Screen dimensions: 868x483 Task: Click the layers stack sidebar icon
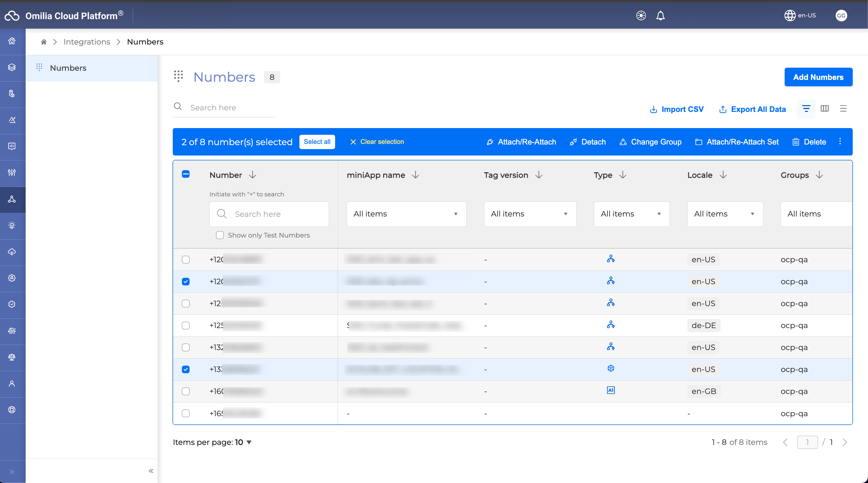[x=12, y=67]
